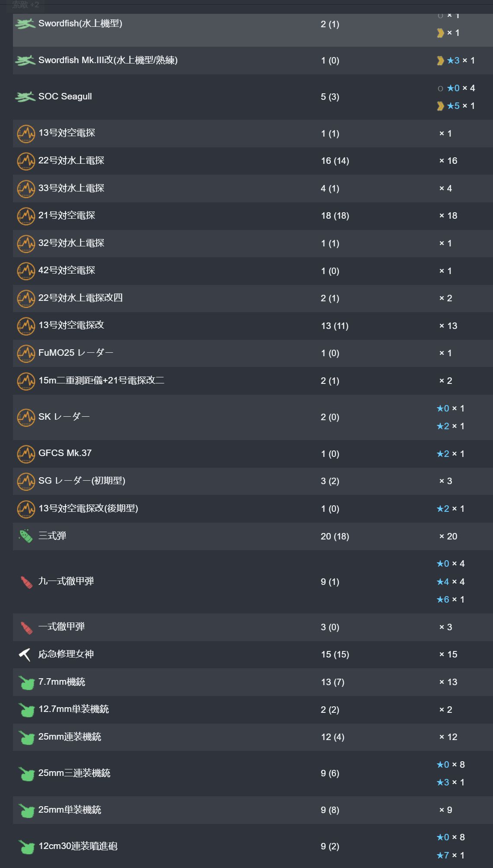
Task: Select the 15m二重測距儀+21号電探改二 item
Action: point(101,380)
